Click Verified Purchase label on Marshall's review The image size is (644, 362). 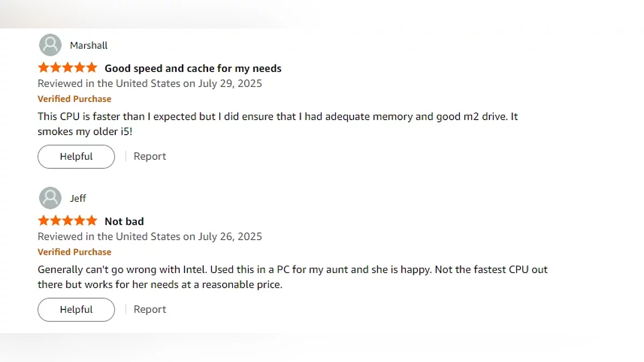coord(75,99)
